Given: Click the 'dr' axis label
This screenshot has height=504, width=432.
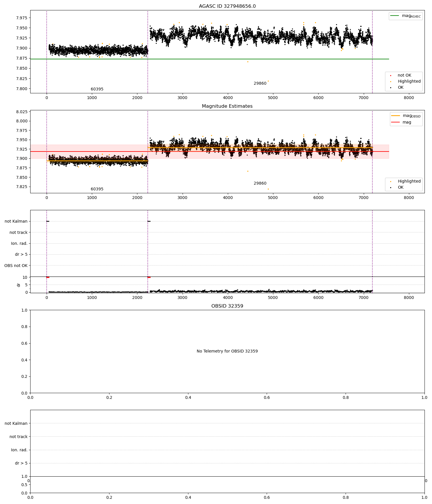Looking at the screenshot, I should (19, 285).
